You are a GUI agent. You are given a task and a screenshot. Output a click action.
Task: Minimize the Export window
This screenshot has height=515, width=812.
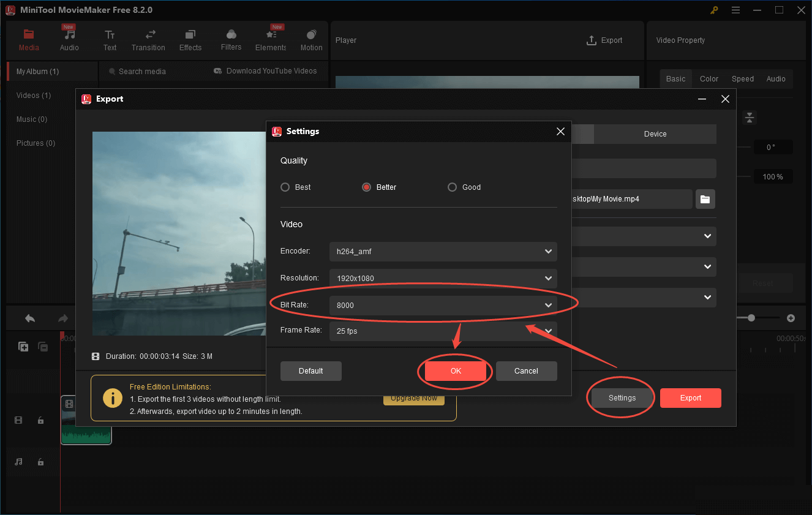(x=702, y=99)
